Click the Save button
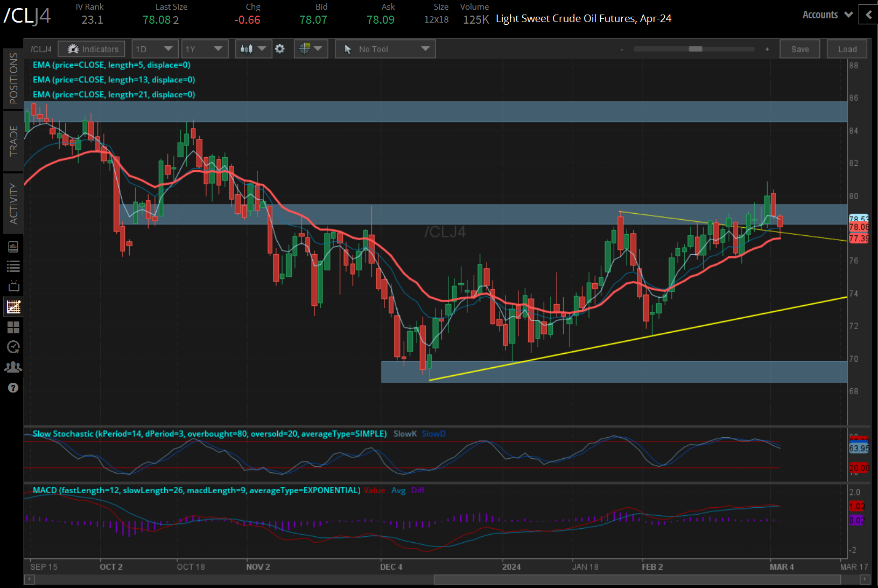Image resolution: width=878 pixels, height=588 pixels. [799, 49]
